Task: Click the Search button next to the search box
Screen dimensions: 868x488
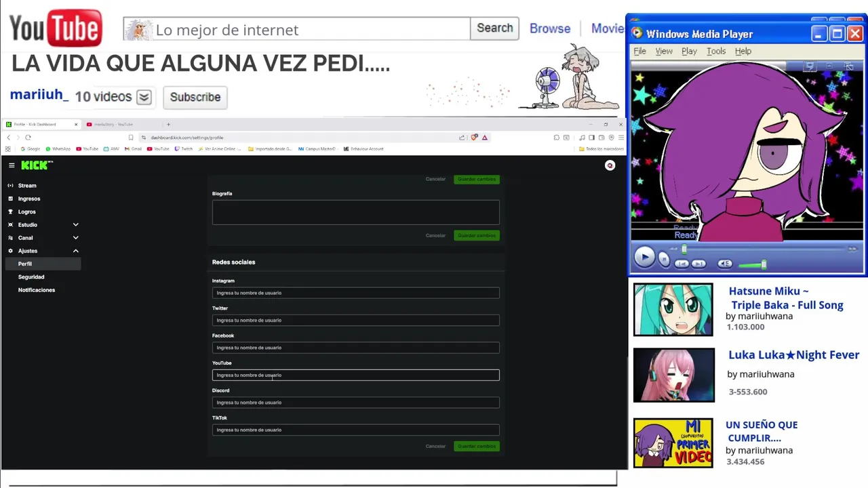Action: tap(494, 28)
